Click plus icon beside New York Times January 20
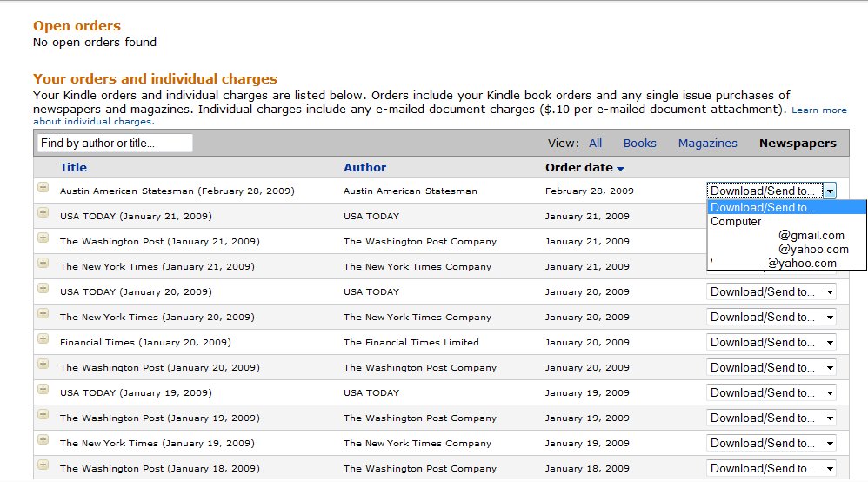The width and height of the screenshot is (868, 482). pyautogui.click(x=43, y=313)
